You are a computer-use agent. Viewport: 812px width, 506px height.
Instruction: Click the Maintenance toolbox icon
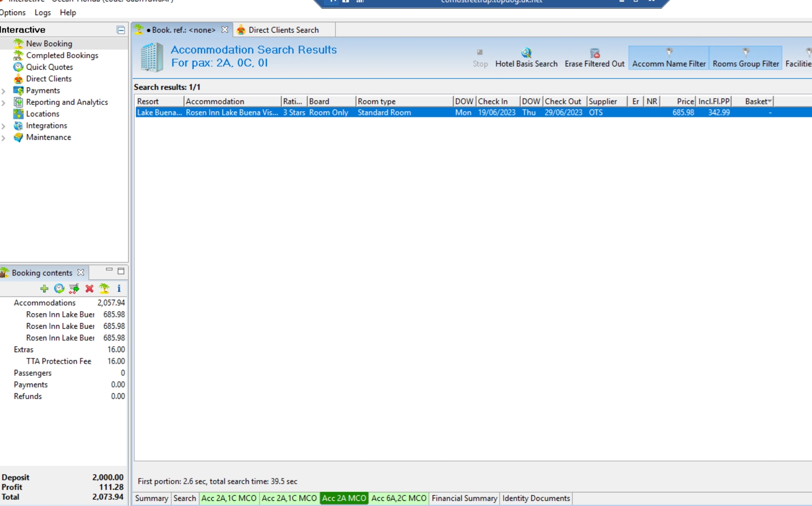tap(18, 137)
